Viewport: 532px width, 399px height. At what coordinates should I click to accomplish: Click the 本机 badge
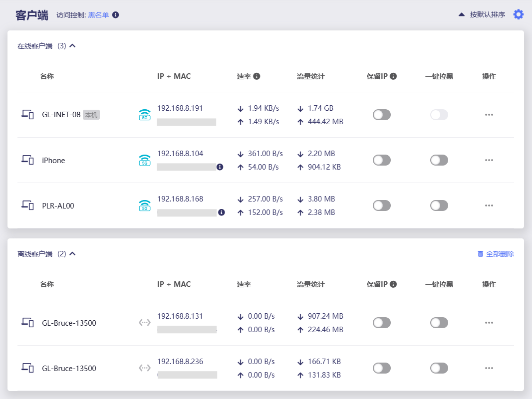[91, 115]
